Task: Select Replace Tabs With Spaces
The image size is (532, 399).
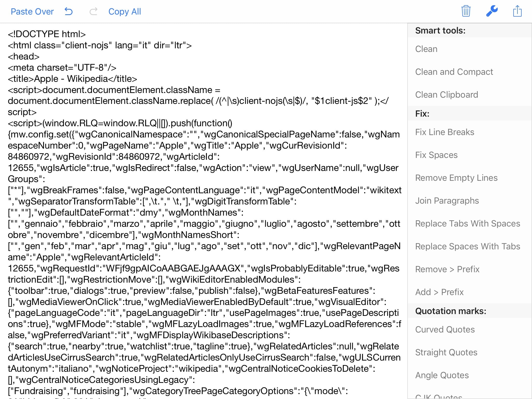Action: 467,223
